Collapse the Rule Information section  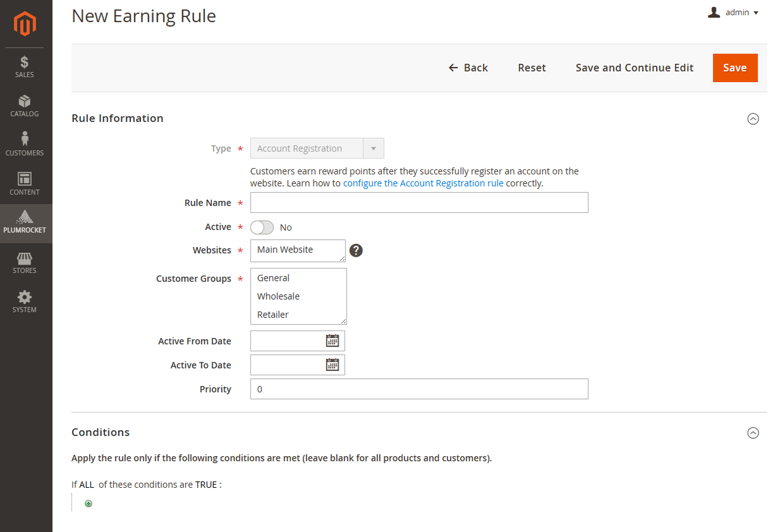[753, 119]
